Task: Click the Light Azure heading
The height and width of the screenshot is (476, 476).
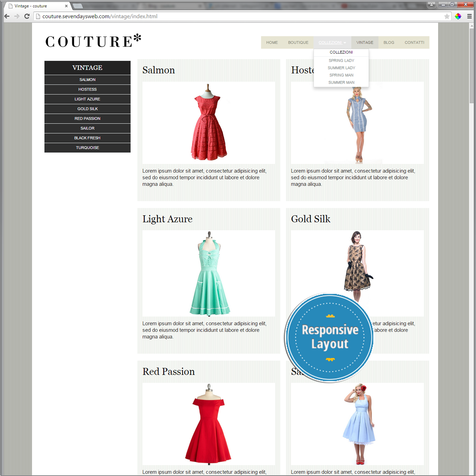Action: pos(167,219)
